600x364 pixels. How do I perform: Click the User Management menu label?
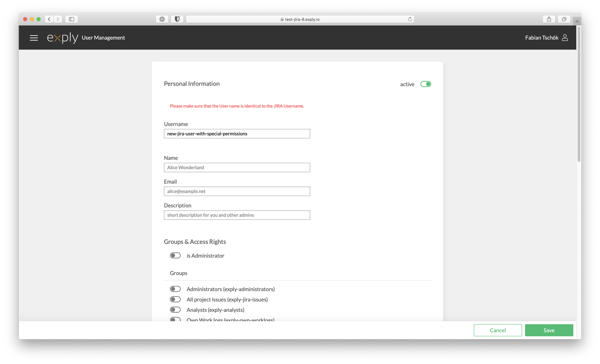(x=103, y=38)
